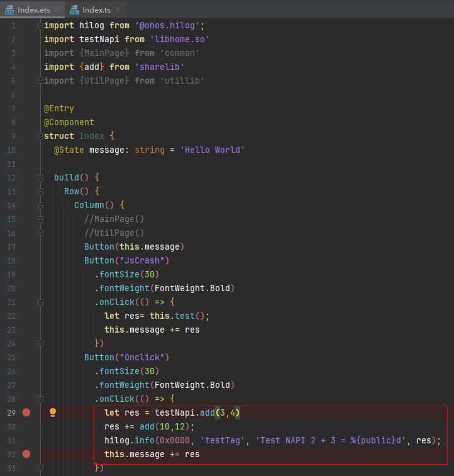The width and height of the screenshot is (454, 476).
Task: Close the Index.ts tab
Action: point(117,10)
